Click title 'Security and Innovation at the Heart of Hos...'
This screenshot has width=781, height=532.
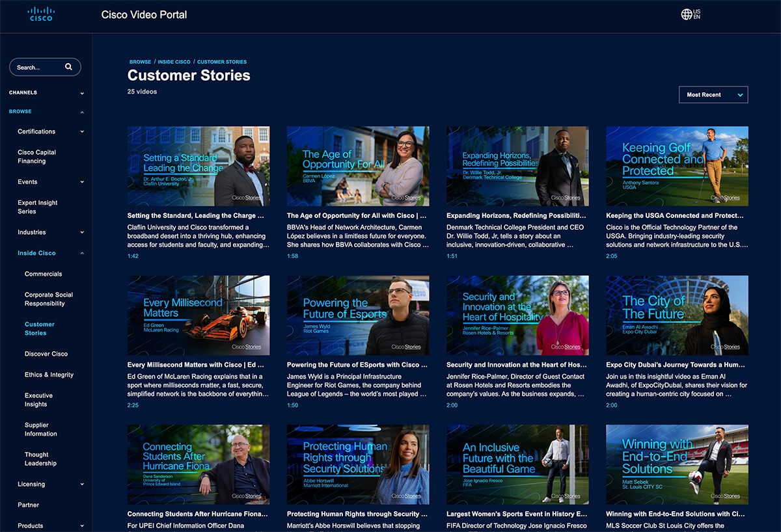point(517,365)
